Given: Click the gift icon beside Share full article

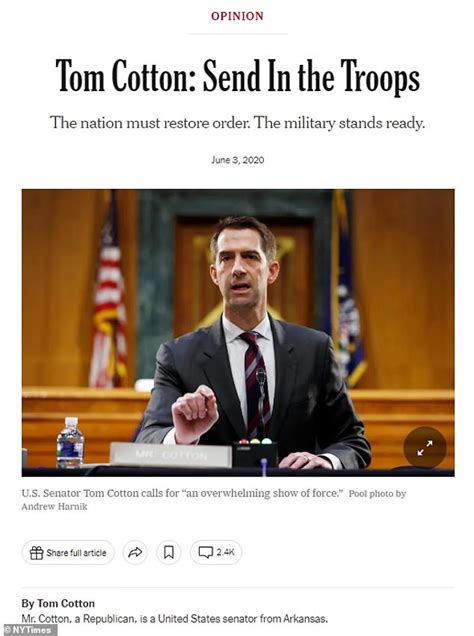Looking at the screenshot, I should pos(36,552).
